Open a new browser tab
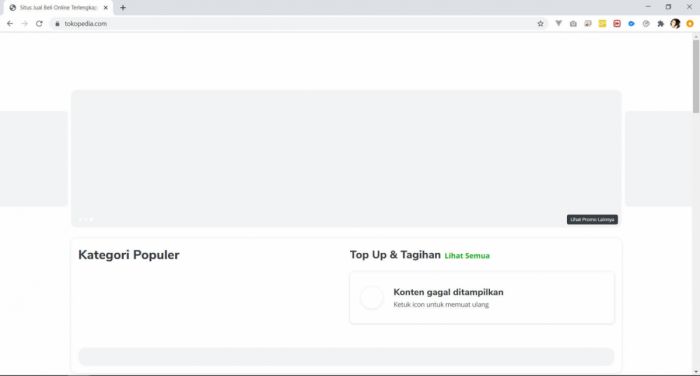The width and height of the screenshot is (700, 376). point(123,8)
